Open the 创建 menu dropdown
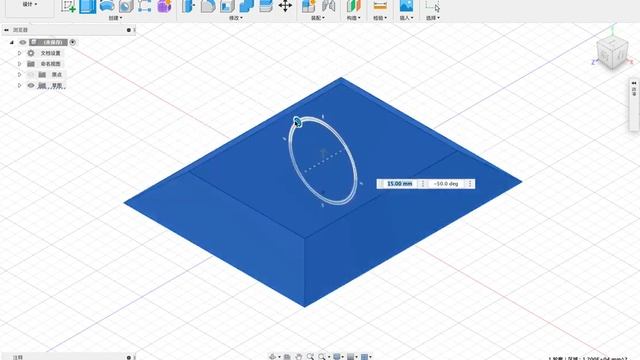Image resolution: width=640 pixels, height=360 pixels. coord(115,18)
